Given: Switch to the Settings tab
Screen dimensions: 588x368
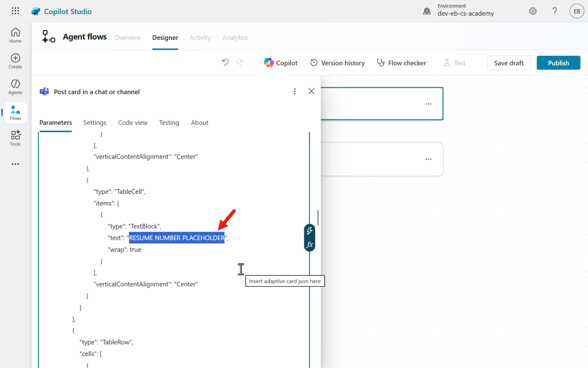Looking at the screenshot, I should 95,123.
